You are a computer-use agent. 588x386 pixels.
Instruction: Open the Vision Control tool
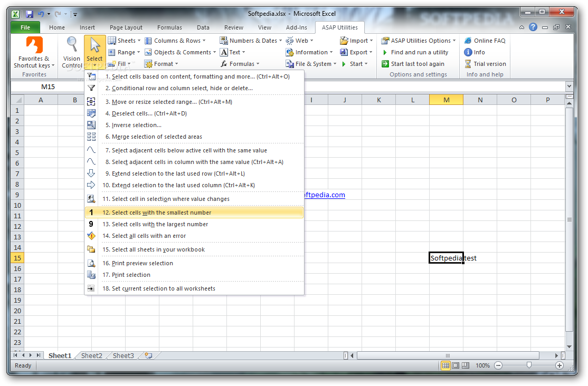coord(72,52)
